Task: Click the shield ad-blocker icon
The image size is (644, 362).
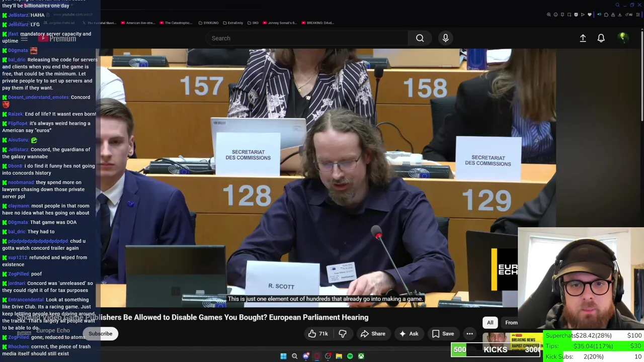Action: pos(576,15)
